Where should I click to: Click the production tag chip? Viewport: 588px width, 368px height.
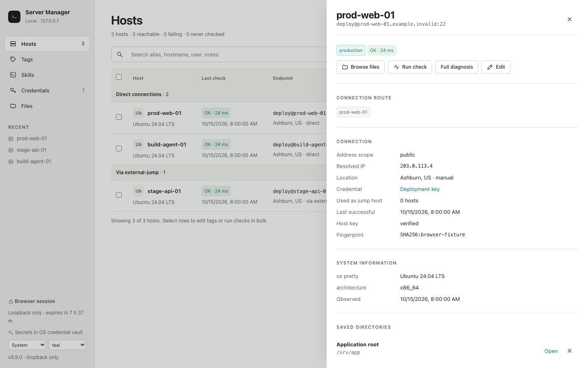[x=351, y=50]
